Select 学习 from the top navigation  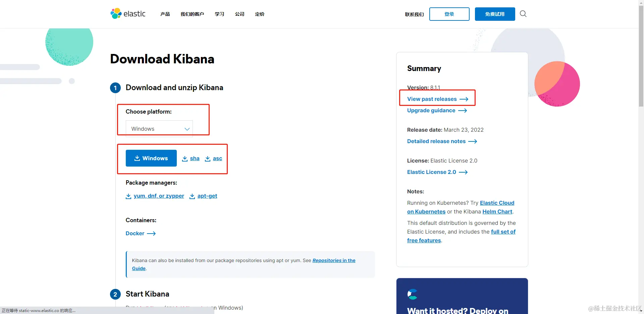coord(219,14)
